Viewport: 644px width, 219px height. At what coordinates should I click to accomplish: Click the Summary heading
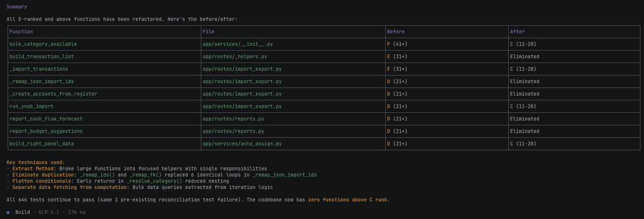[17, 7]
